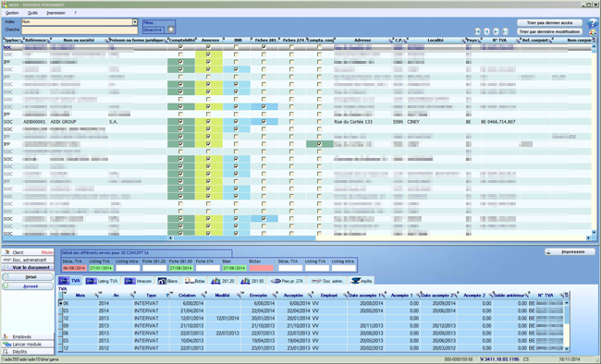Click the Client icon in left panel
This screenshot has height=364, width=601.
tap(7, 252)
